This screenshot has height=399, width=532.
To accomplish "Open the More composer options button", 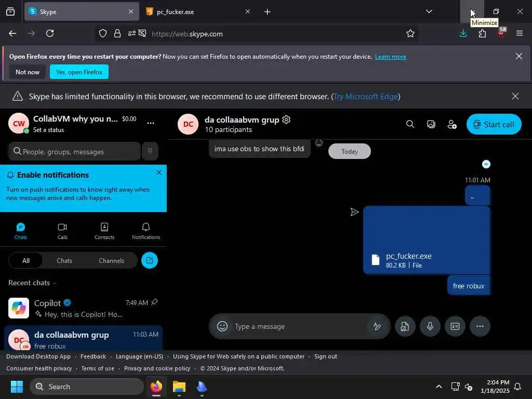I will pyautogui.click(x=480, y=326).
